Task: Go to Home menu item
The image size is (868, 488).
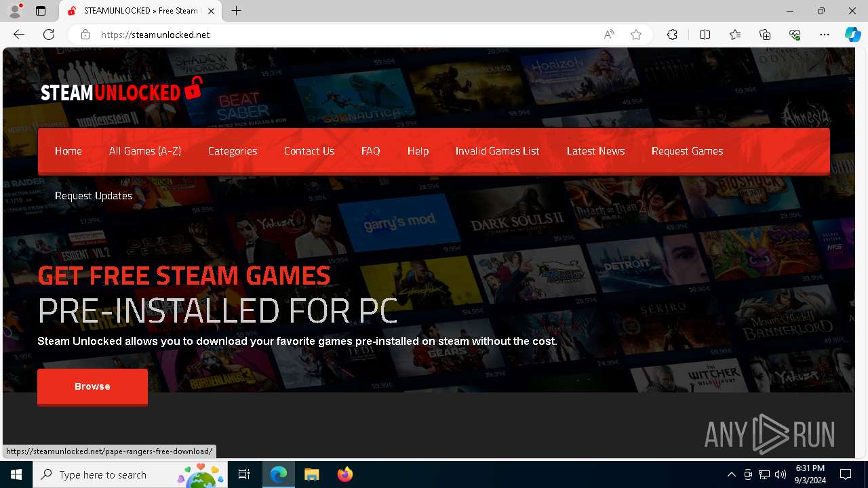Action: [68, 151]
